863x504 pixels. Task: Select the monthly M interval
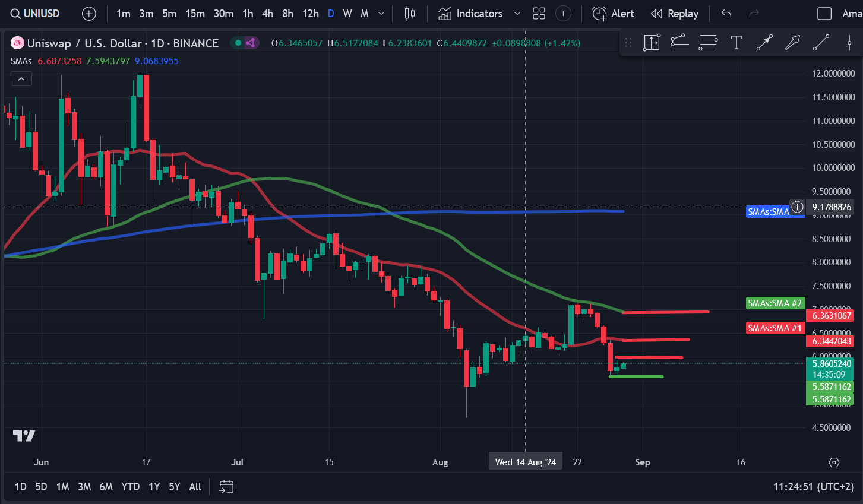tap(365, 13)
